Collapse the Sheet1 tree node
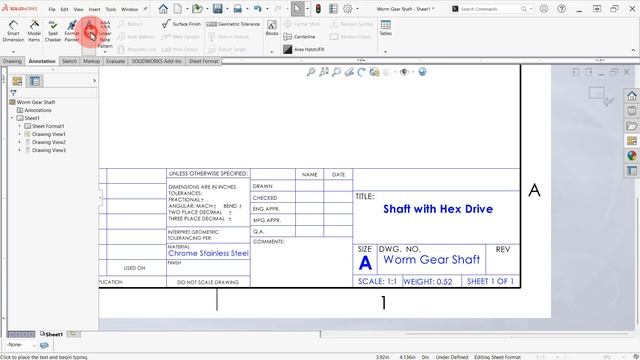The image size is (640, 360). point(12,118)
